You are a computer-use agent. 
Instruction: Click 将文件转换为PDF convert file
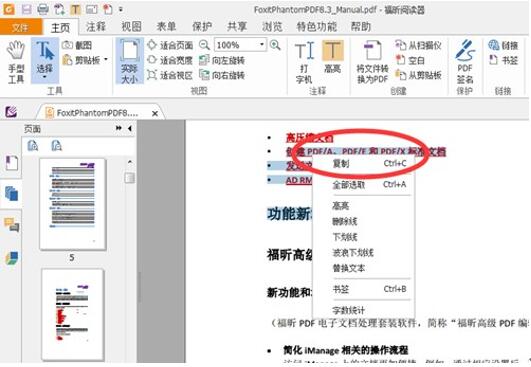(x=372, y=62)
